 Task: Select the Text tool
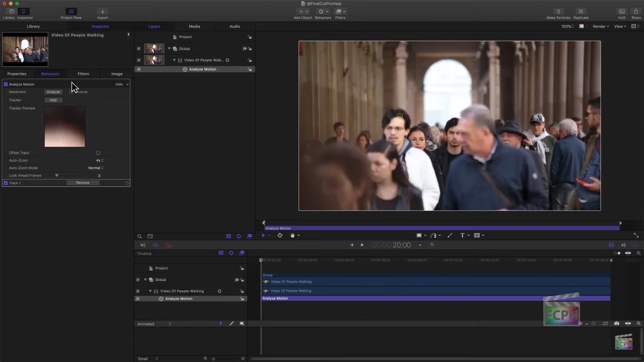[462, 235]
